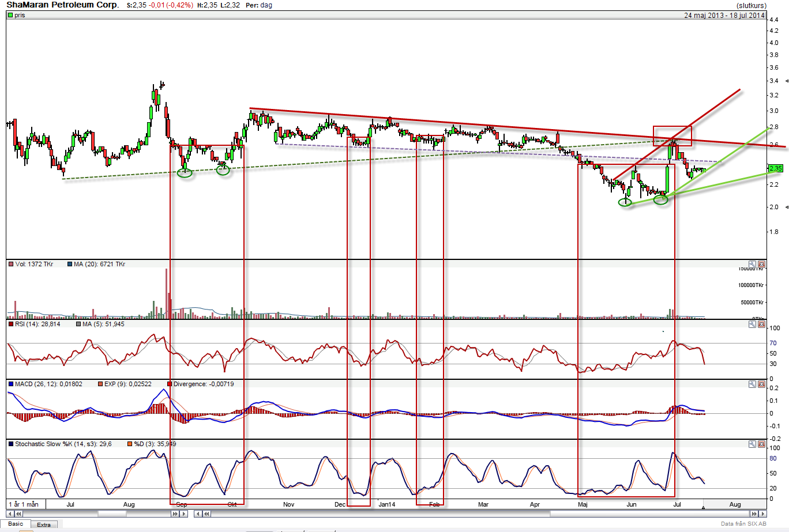Click the RSI MA (5) legend swatch
This screenshot has width=789, height=532.
click(78, 325)
